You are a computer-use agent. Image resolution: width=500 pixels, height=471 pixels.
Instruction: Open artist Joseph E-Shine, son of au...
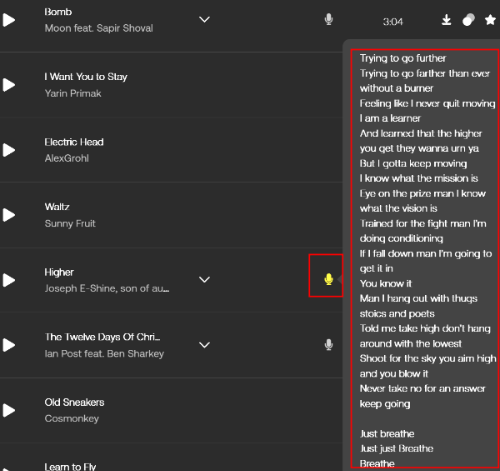(x=107, y=289)
